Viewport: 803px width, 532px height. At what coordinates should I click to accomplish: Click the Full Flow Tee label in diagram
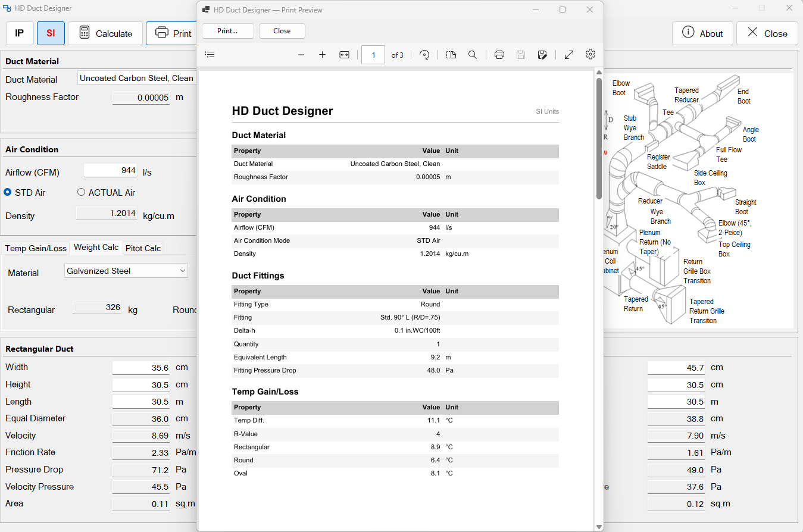pyautogui.click(x=729, y=155)
